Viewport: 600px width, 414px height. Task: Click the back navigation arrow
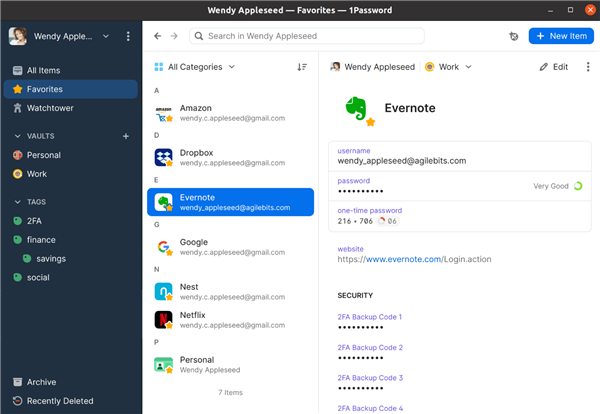(x=157, y=36)
